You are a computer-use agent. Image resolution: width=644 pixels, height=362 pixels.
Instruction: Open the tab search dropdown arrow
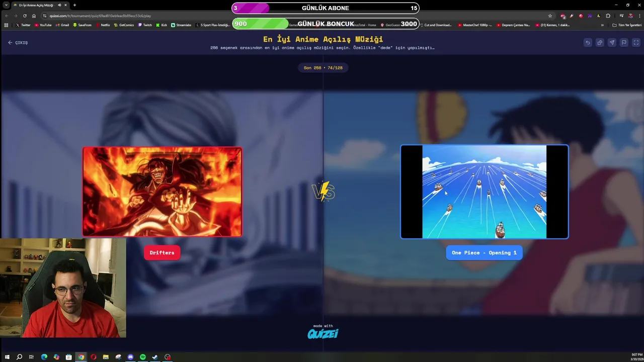6,5
